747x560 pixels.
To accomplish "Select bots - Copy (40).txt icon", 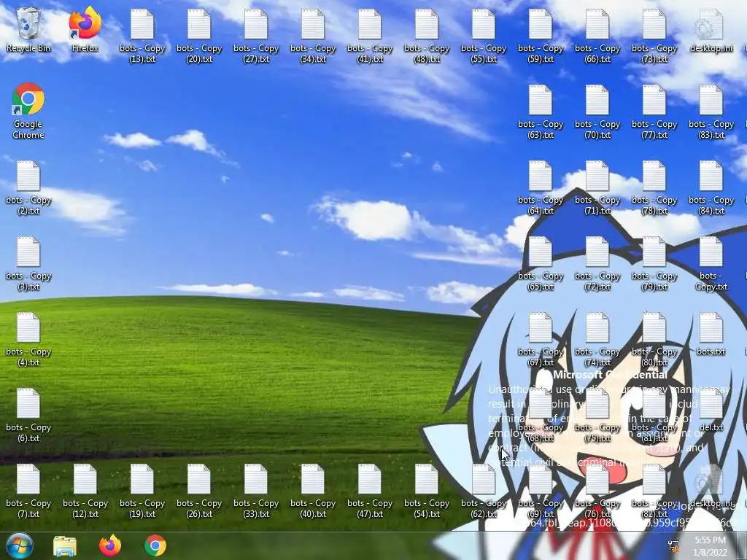I will coord(313,491).
